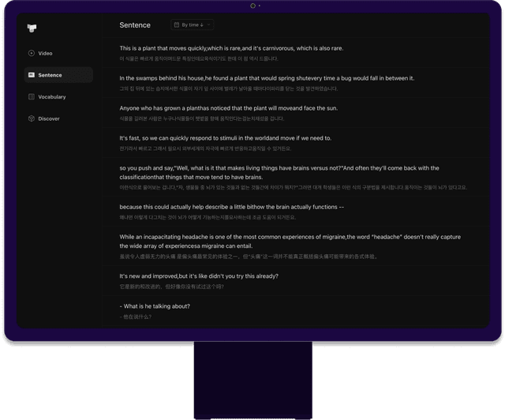Click the calendar icon in sort control

pyautogui.click(x=176, y=25)
